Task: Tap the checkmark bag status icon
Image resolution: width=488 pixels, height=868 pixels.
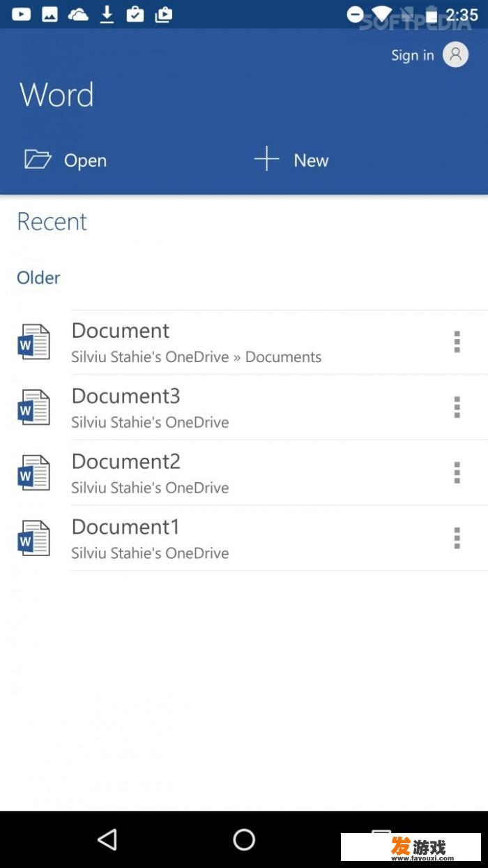Action: [135, 14]
